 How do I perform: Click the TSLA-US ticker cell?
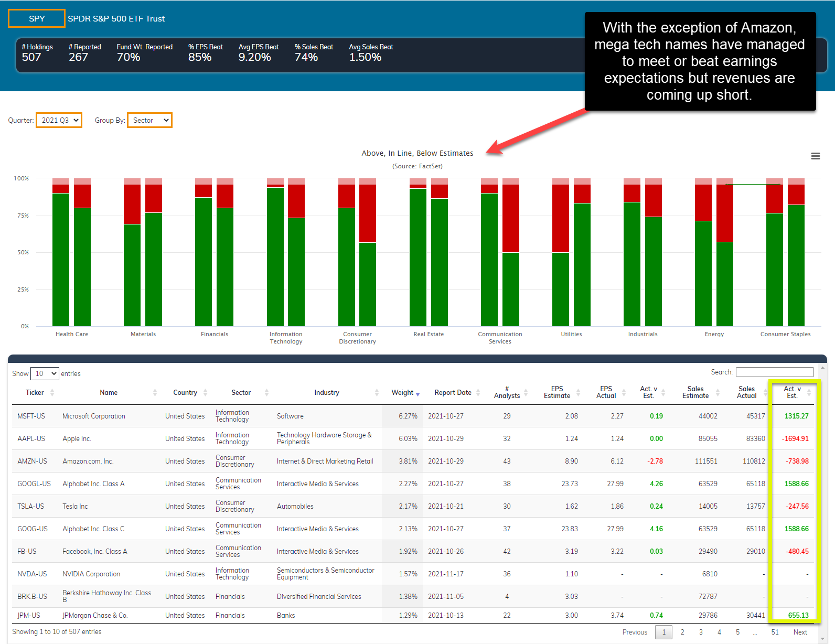(30, 506)
